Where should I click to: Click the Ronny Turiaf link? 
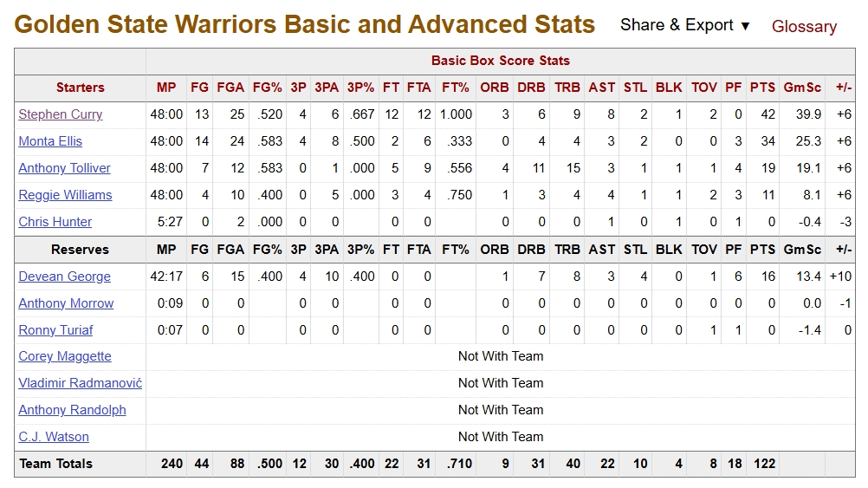(x=56, y=330)
